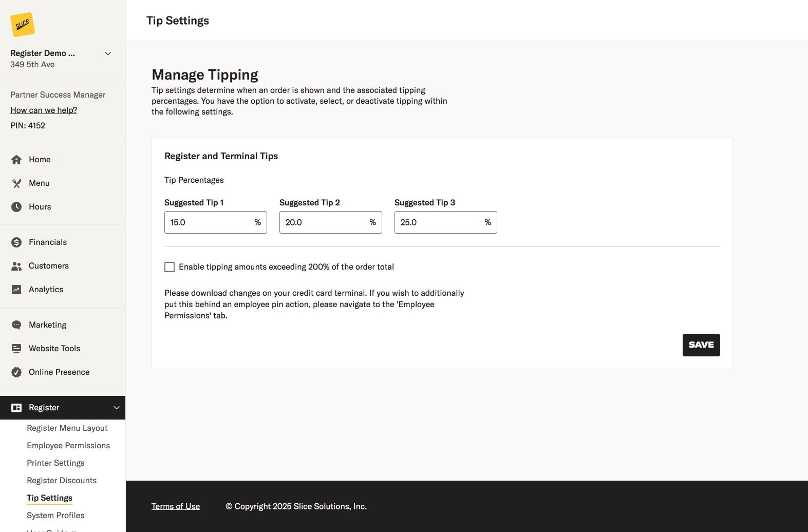Click the copyright Slice Solutions text
808x532 pixels.
[296, 506]
